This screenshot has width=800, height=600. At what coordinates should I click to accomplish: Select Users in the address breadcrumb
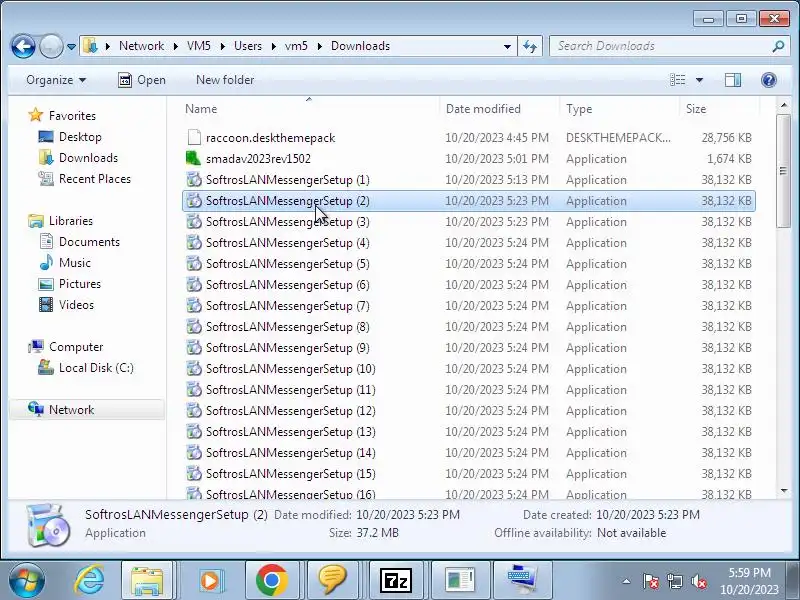pos(247,46)
